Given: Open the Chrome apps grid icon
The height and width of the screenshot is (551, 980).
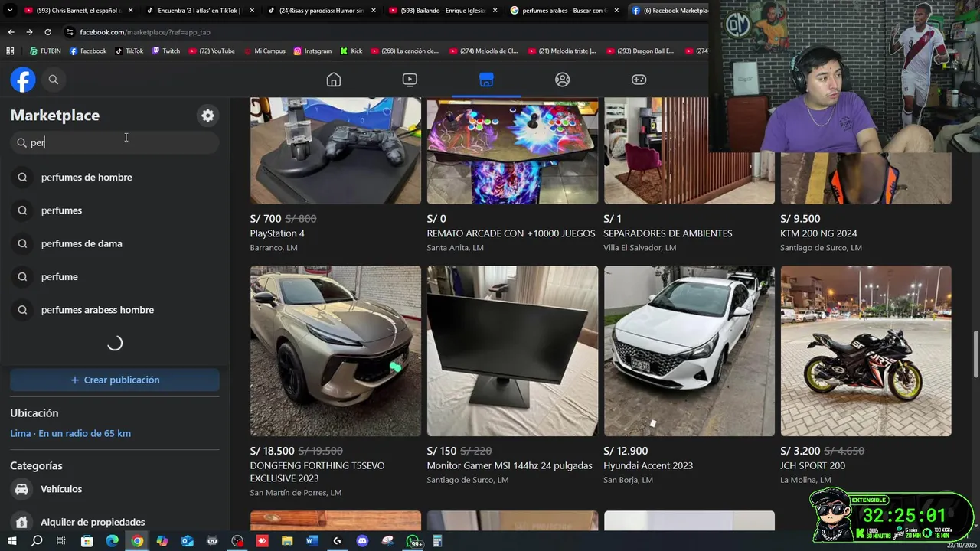Looking at the screenshot, I should pos(10,51).
